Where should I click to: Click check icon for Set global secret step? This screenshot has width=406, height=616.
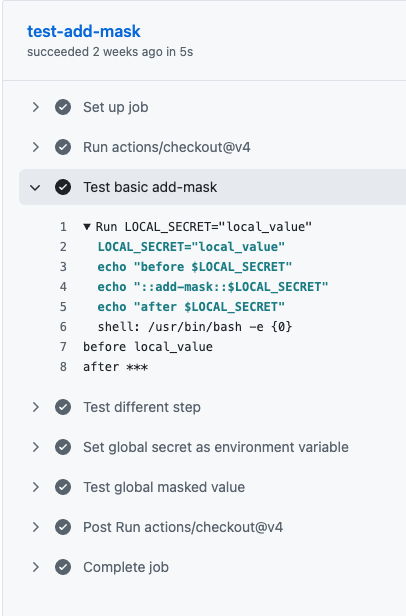[63, 447]
